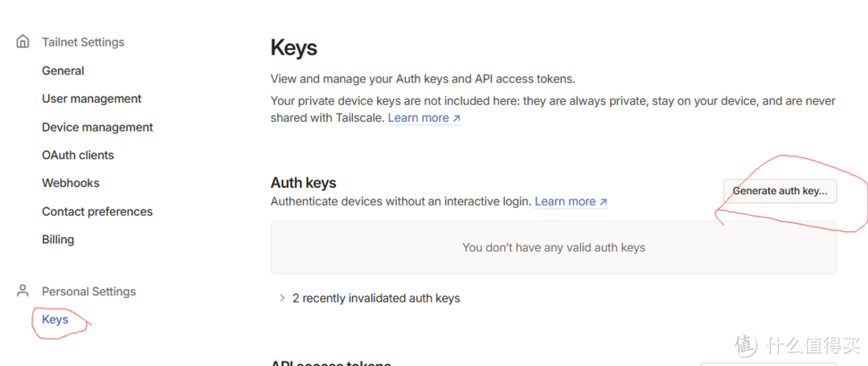868x366 pixels.
Task: Click the empty valid auth keys box
Action: tap(554, 247)
